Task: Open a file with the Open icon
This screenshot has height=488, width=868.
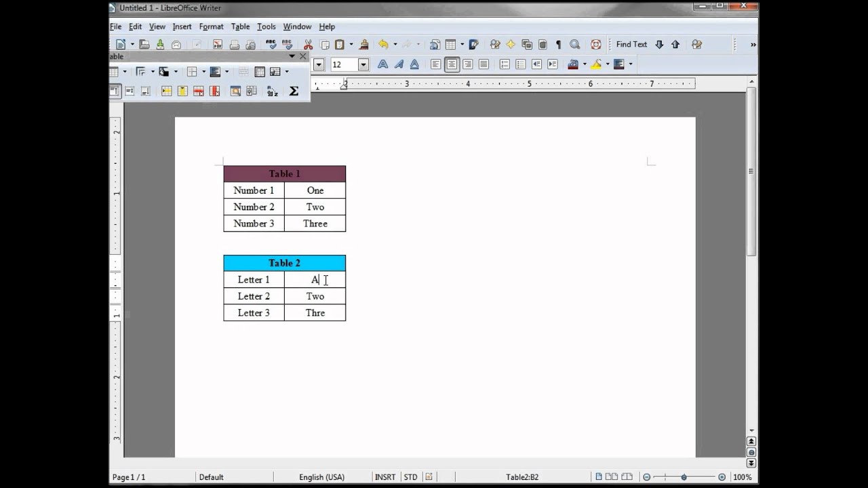Action: [144, 44]
